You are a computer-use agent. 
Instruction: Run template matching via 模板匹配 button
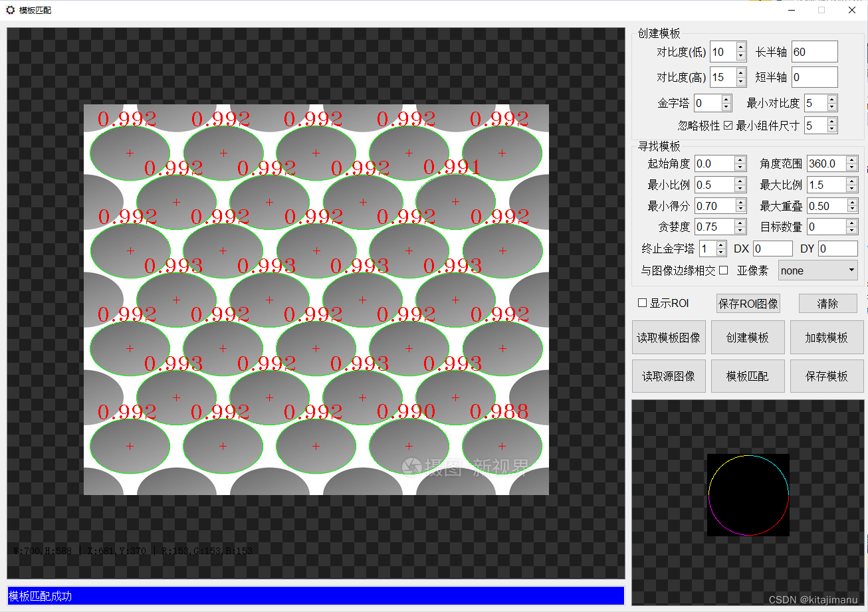(x=748, y=375)
